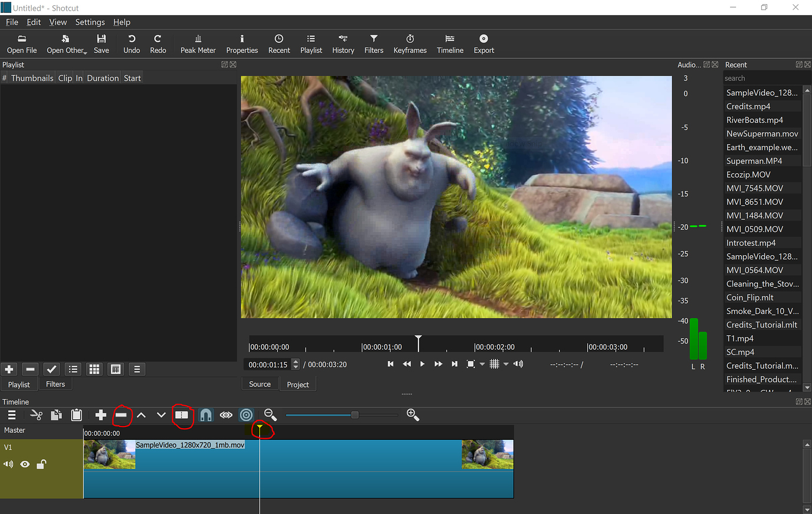Click the Export icon

483,44
